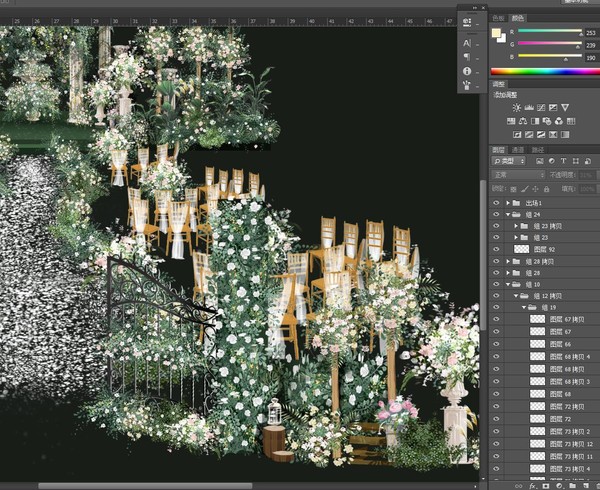
Task: Hide the 组 24 group
Action: point(496,215)
